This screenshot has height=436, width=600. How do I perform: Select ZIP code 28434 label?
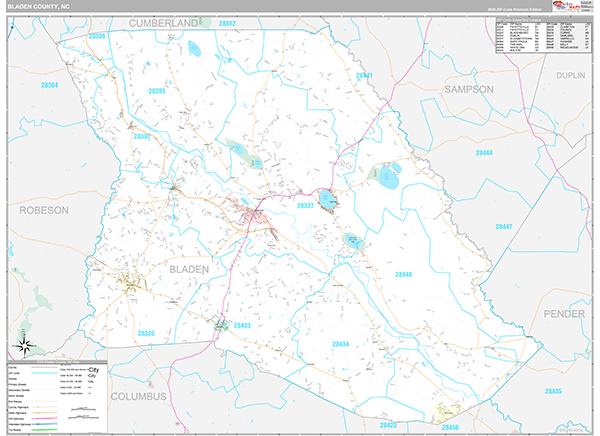(x=342, y=344)
